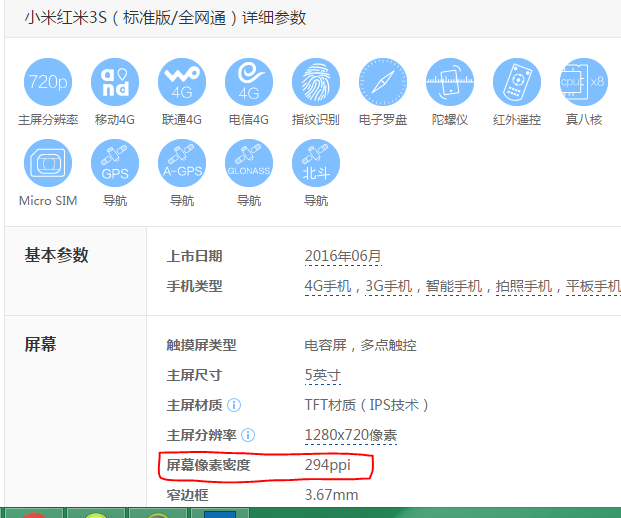The image size is (621, 518).
Task: Click the 3.67mm narrow bezel value
Action: (331, 495)
